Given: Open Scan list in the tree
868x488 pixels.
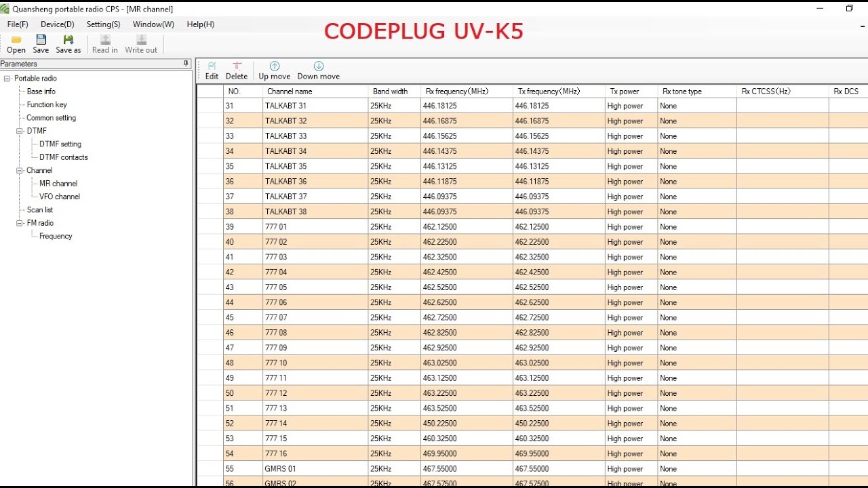Looking at the screenshot, I should (x=40, y=210).
